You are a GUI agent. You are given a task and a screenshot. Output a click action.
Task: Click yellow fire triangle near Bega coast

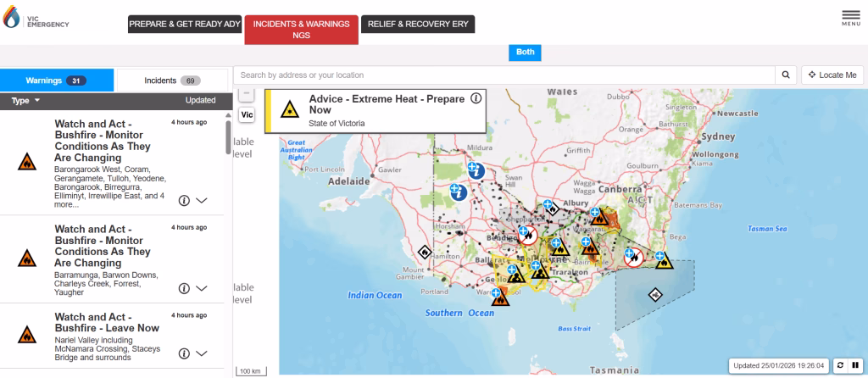pyautogui.click(x=665, y=260)
